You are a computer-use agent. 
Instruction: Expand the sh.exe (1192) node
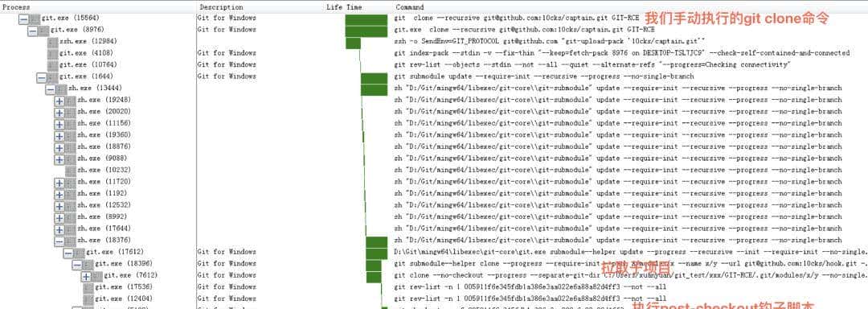tap(59, 195)
